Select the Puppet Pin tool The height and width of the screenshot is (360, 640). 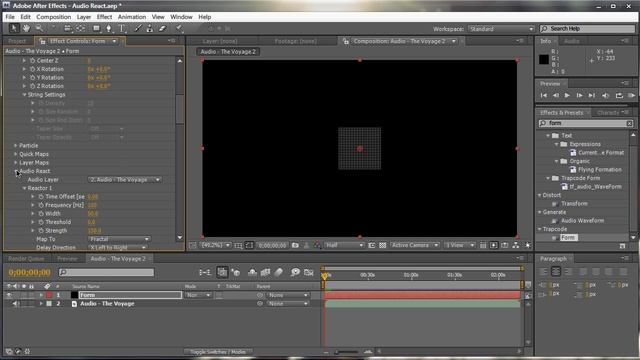click(x=179, y=28)
